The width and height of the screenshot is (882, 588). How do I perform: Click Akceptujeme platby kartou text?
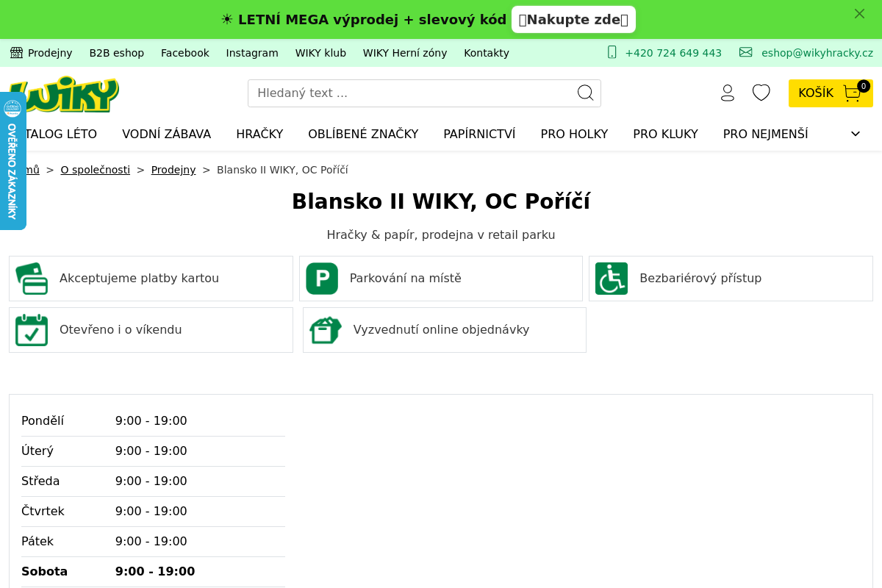click(139, 279)
